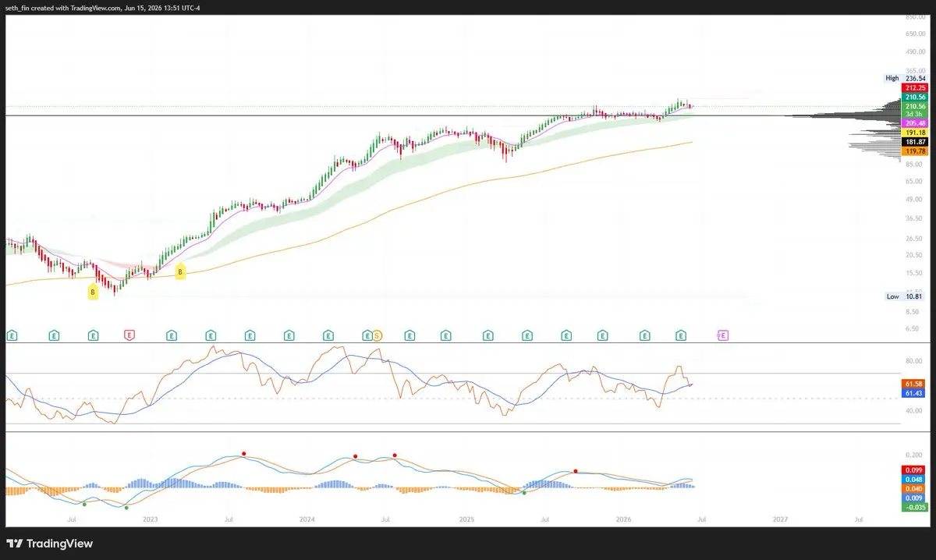936x560 pixels.
Task: Click the yellow B marker on the orange average line
Action: (x=180, y=271)
